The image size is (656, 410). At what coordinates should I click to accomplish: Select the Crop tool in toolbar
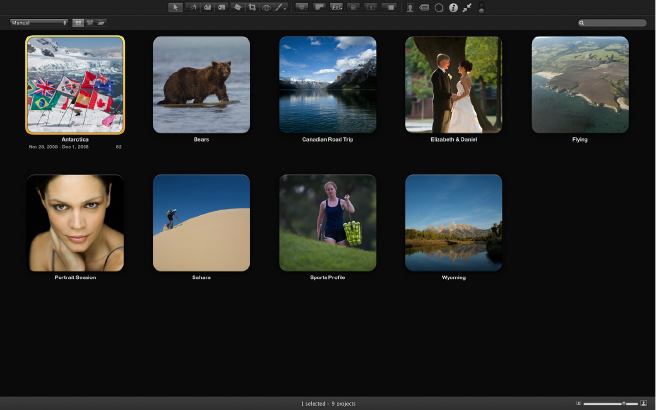[x=252, y=7]
